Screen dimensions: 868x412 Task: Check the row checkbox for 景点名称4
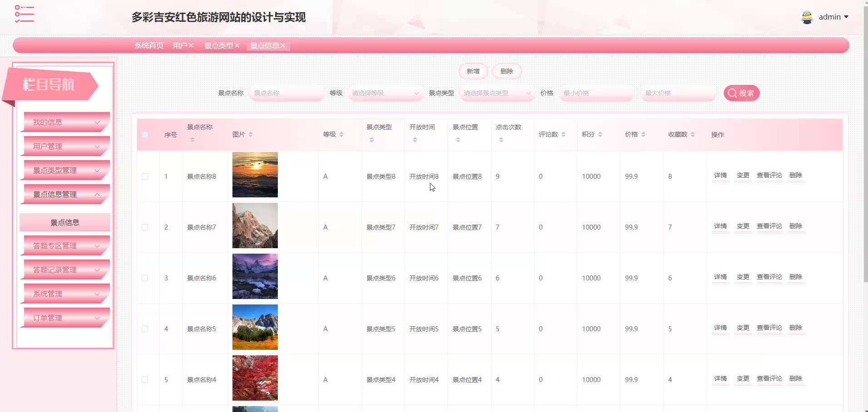tap(145, 380)
